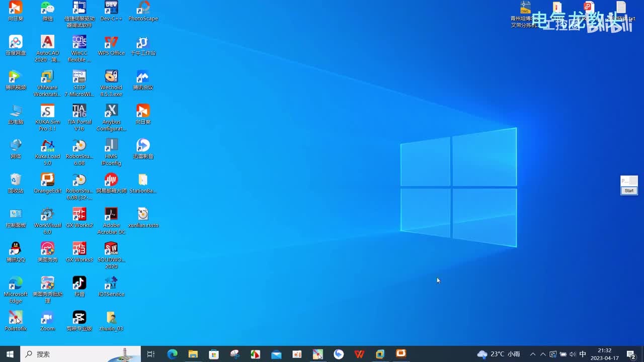Open the clock showing 21:32
This screenshot has height=362, width=644.
[605, 354]
